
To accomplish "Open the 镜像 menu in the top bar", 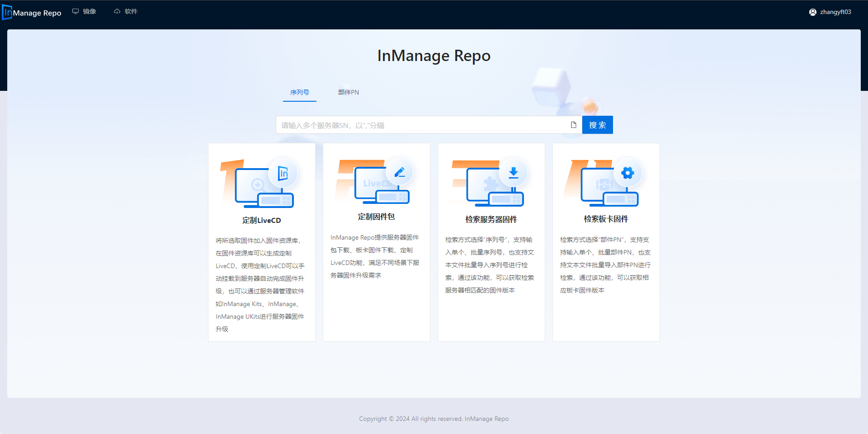I will [x=85, y=11].
